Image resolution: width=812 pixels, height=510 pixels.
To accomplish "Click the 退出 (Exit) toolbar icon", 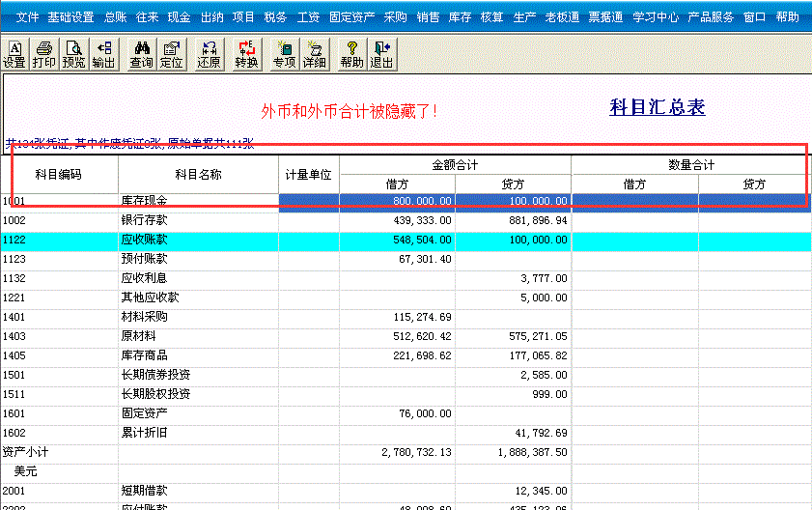I will point(381,54).
